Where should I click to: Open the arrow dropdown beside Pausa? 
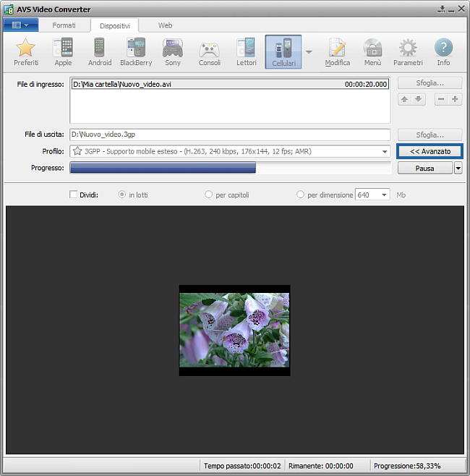(458, 169)
